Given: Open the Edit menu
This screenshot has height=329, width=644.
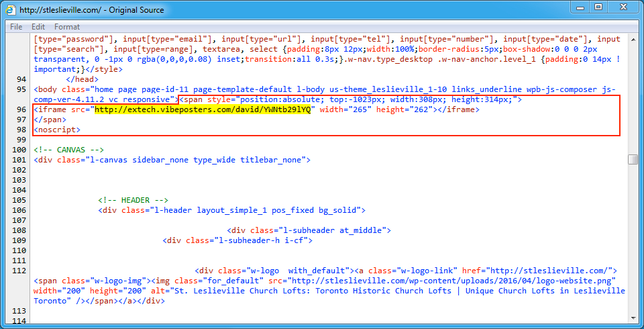Looking at the screenshot, I should [x=38, y=27].
